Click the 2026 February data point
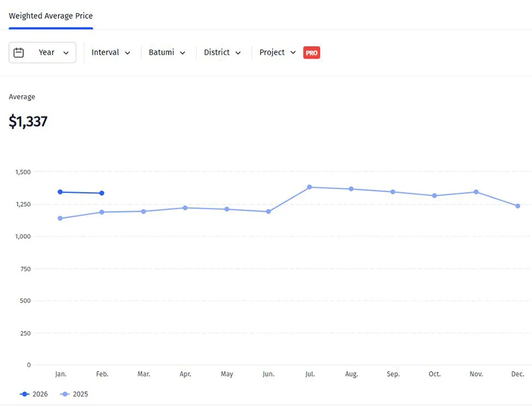 [x=102, y=193]
